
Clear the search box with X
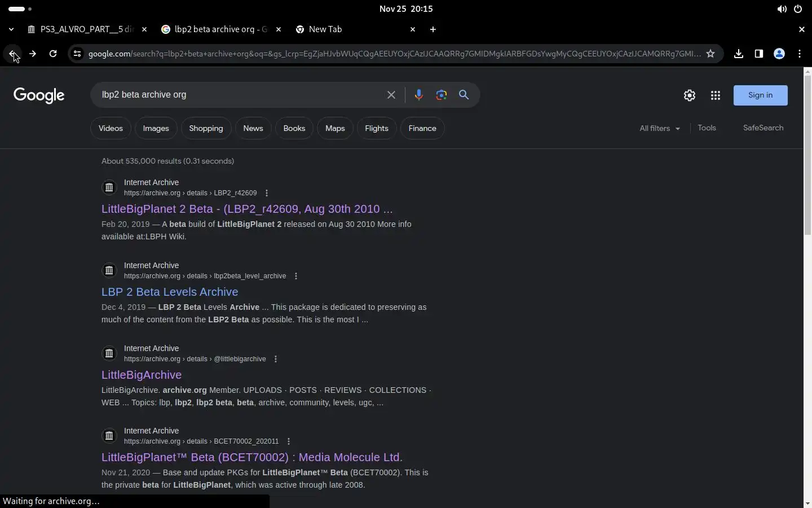[391, 95]
